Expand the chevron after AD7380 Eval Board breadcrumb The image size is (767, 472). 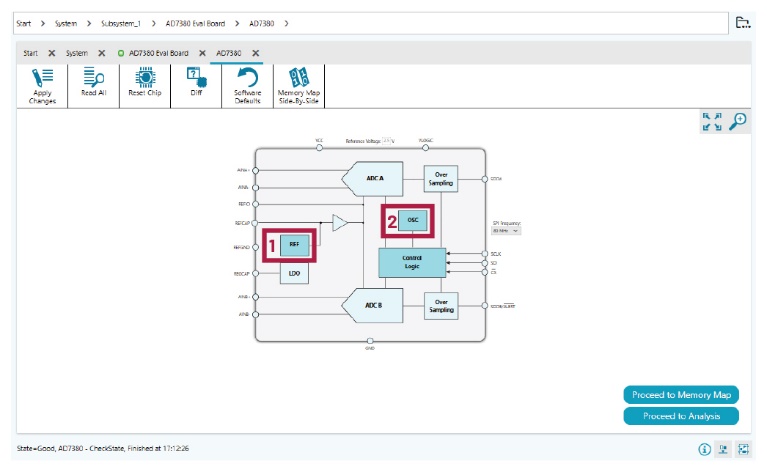tap(237, 23)
